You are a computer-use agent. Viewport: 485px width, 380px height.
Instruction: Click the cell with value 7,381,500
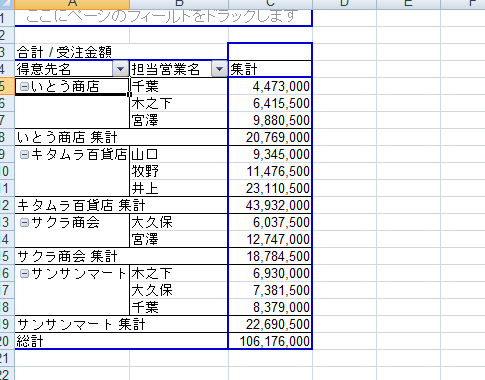[270, 290]
